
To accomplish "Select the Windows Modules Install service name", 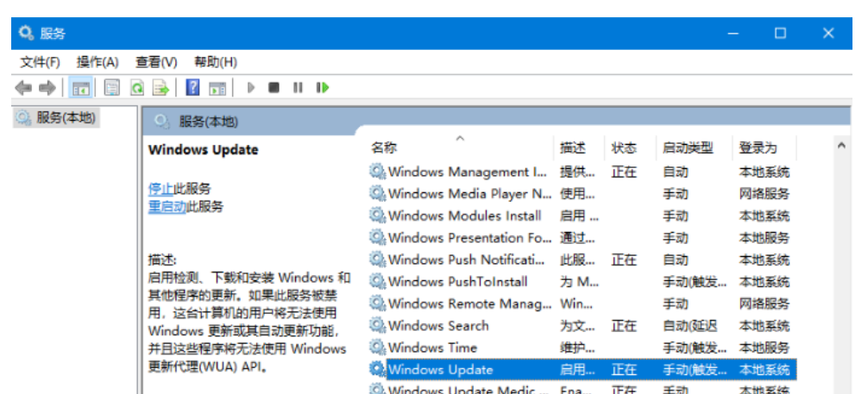I will coord(465,216).
